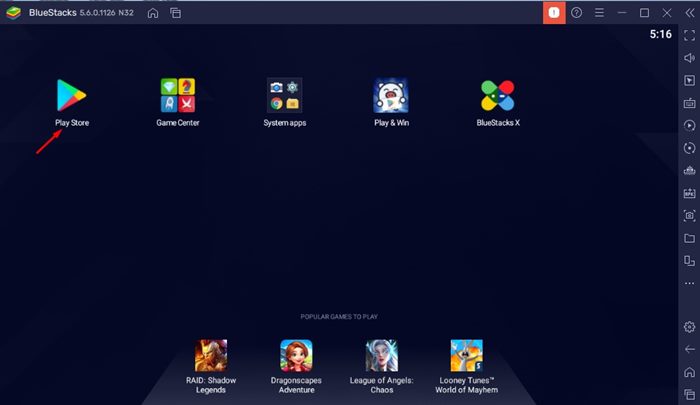Click the 5:16 clock display

pos(660,34)
